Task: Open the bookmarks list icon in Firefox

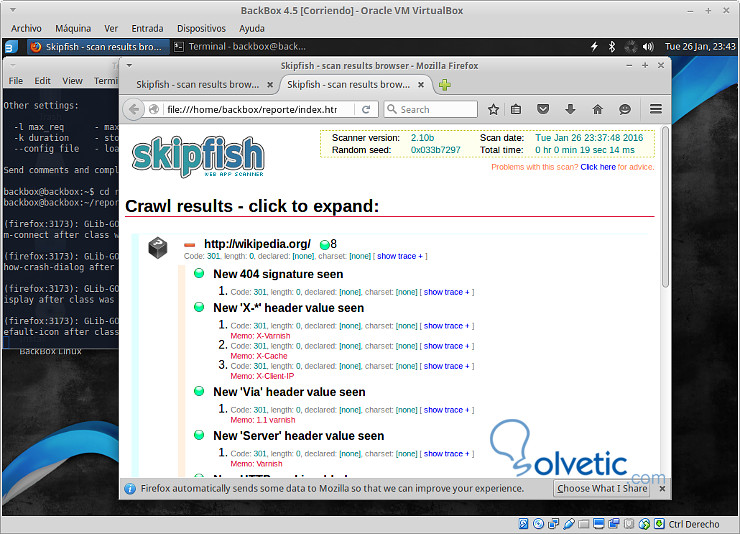Action: [x=516, y=109]
